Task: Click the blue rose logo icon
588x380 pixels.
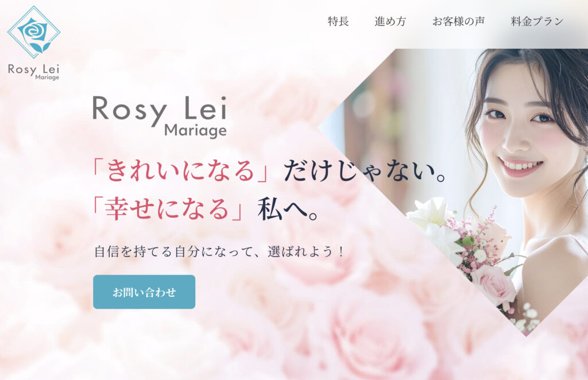Action: [34, 32]
